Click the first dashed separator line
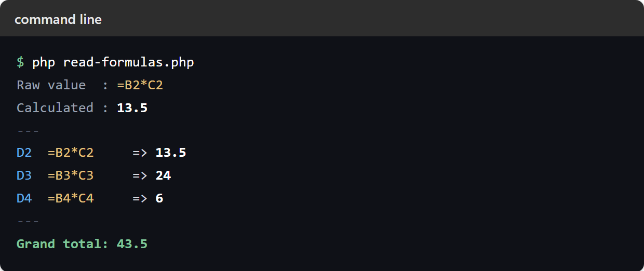 point(28,130)
